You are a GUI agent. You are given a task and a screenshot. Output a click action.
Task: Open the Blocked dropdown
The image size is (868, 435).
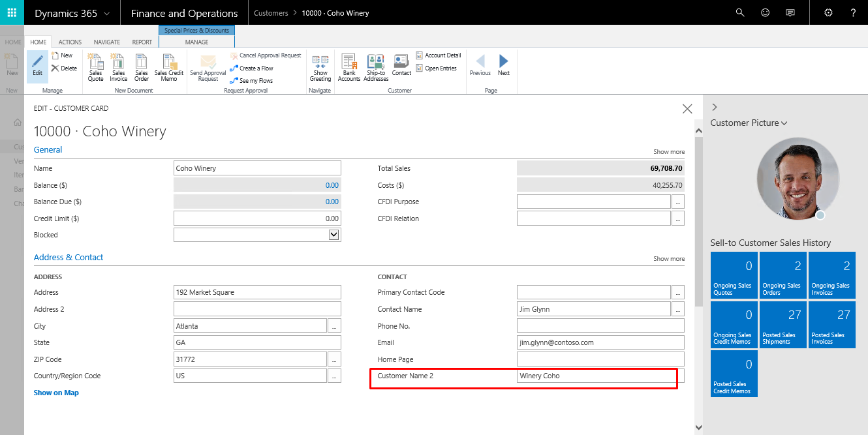pyautogui.click(x=334, y=235)
